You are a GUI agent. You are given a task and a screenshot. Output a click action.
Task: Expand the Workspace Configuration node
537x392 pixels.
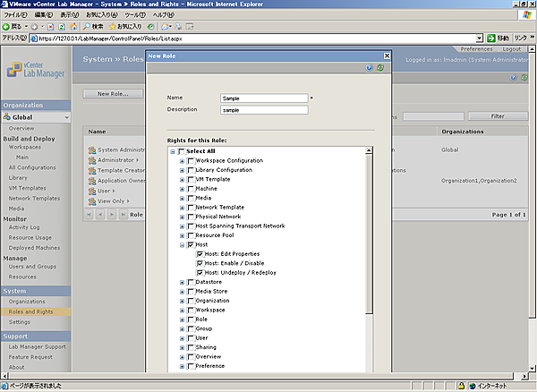[x=183, y=160]
